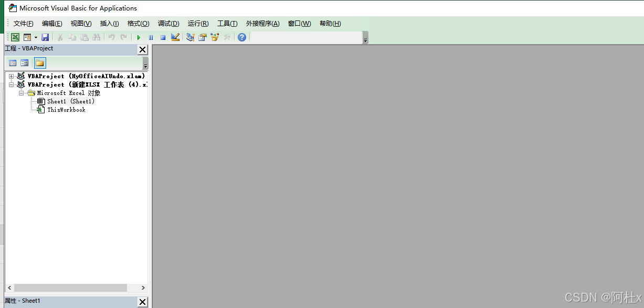Select ThisWorkbook in project tree

(66, 110)
